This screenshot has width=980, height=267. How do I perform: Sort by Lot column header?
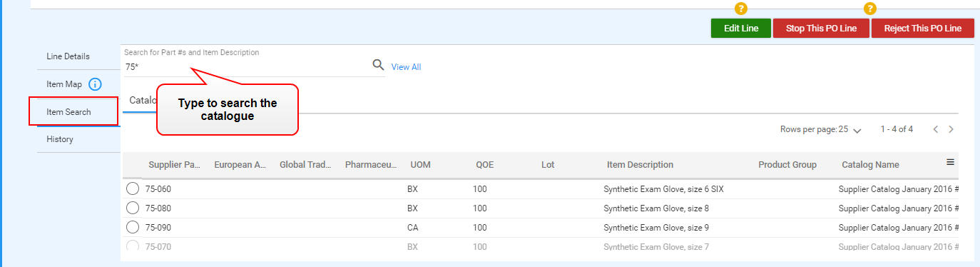pyautogui.click(x=548, y=165)
